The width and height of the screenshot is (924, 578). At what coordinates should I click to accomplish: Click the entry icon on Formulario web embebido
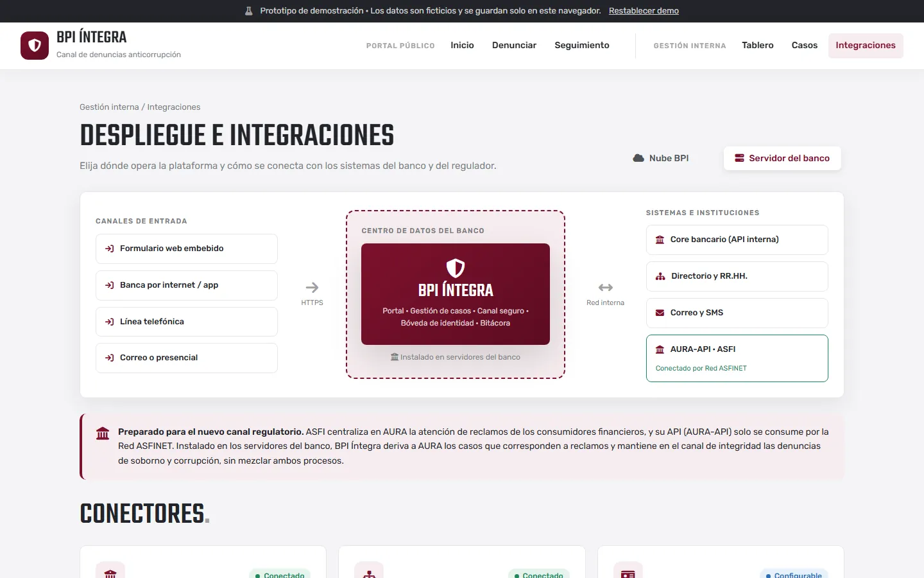110,249
